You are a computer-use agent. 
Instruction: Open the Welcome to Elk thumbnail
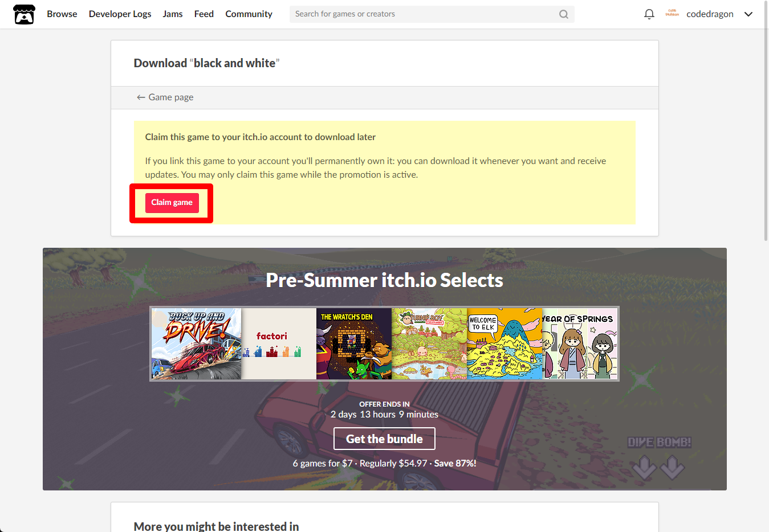pos(504,344)
